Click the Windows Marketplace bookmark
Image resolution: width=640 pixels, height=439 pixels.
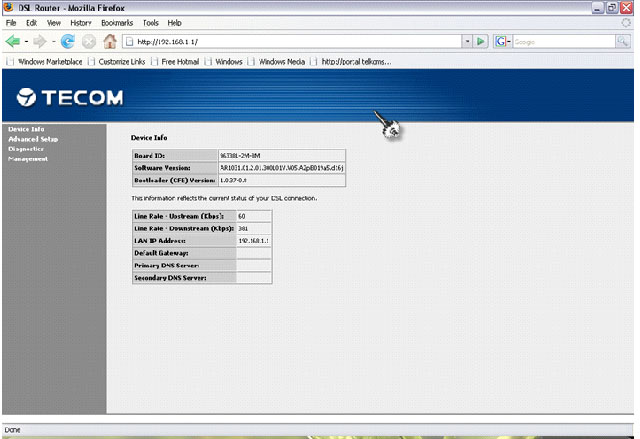53,61
